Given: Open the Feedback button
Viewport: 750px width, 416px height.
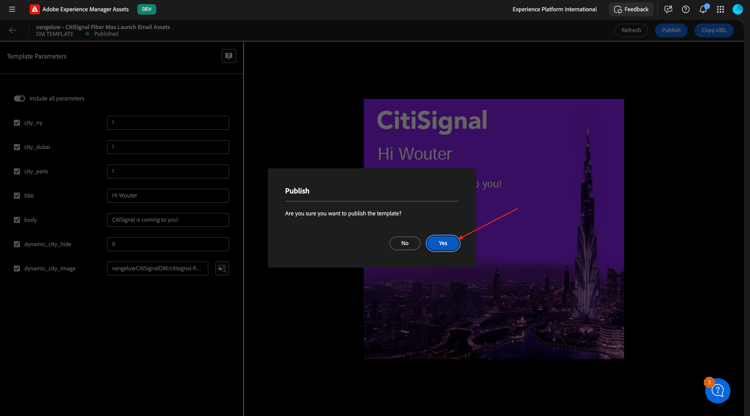Looking at the screenshot, I should click(x=631, y=9).
